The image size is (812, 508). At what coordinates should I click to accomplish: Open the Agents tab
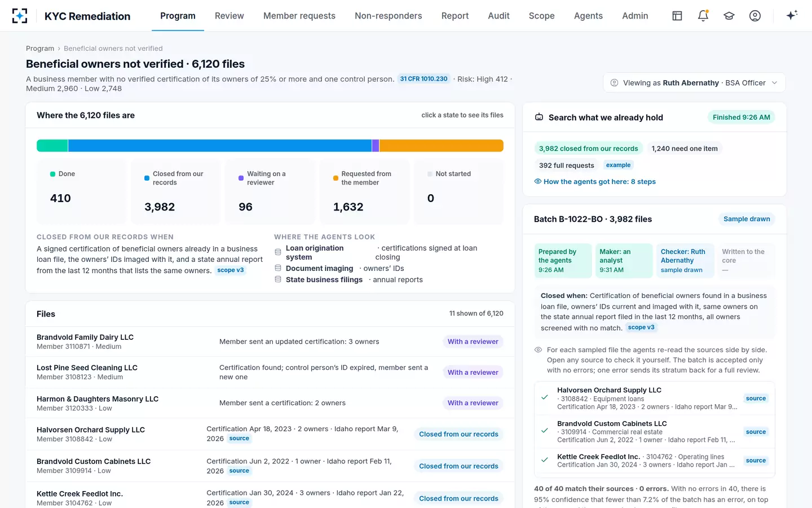[588, 16]
